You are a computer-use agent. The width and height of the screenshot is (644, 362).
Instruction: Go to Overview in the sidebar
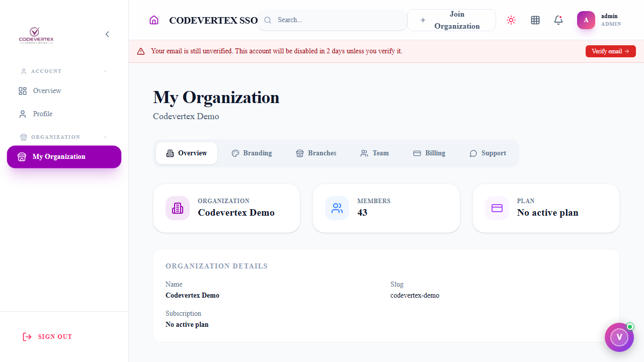click(64, 91)
